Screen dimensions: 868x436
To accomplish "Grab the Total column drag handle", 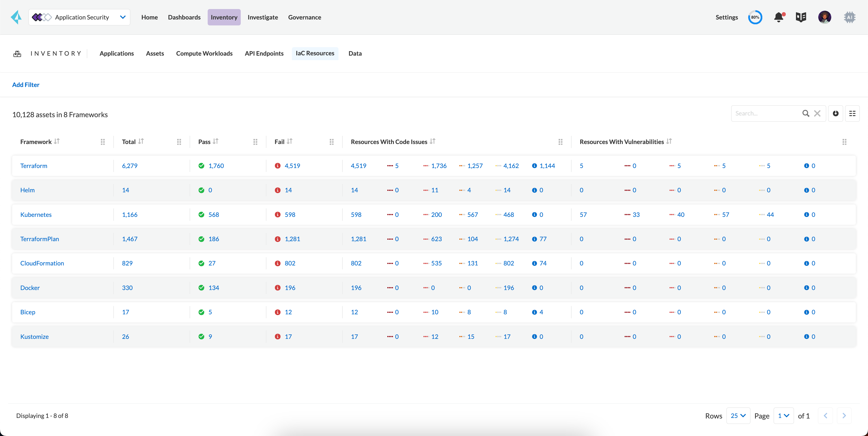I will coord(179,142).
